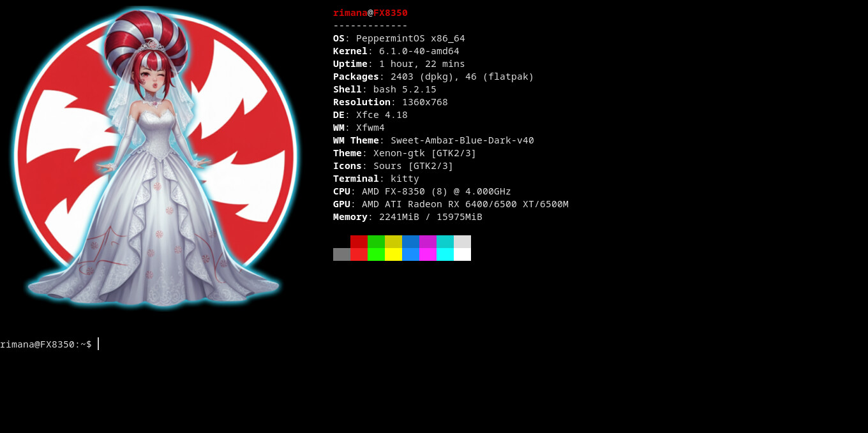Click the Uptime: 1 hour, 22 mins line
868x433 pixels.
tap(399, 64)
